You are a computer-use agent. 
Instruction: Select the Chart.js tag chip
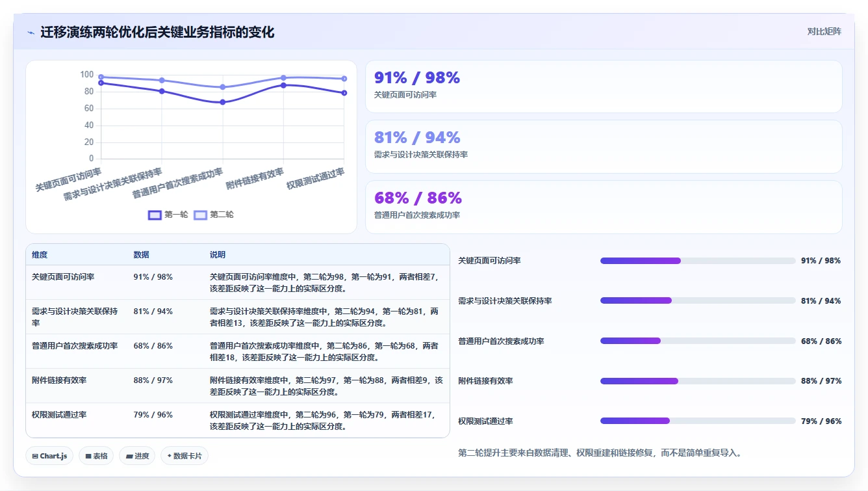tap(49, 456)
